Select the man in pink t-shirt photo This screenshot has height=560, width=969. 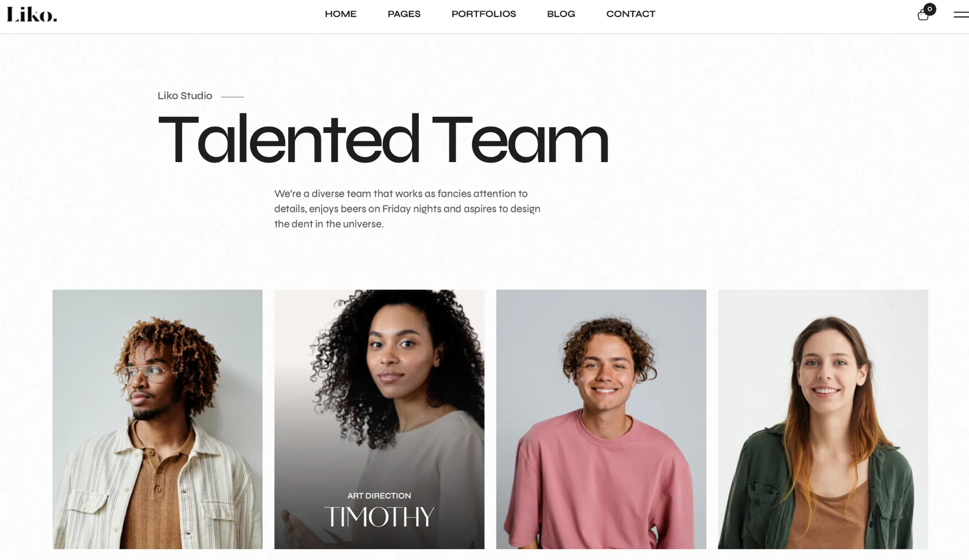pyautogui.click(x=601, y=419)
